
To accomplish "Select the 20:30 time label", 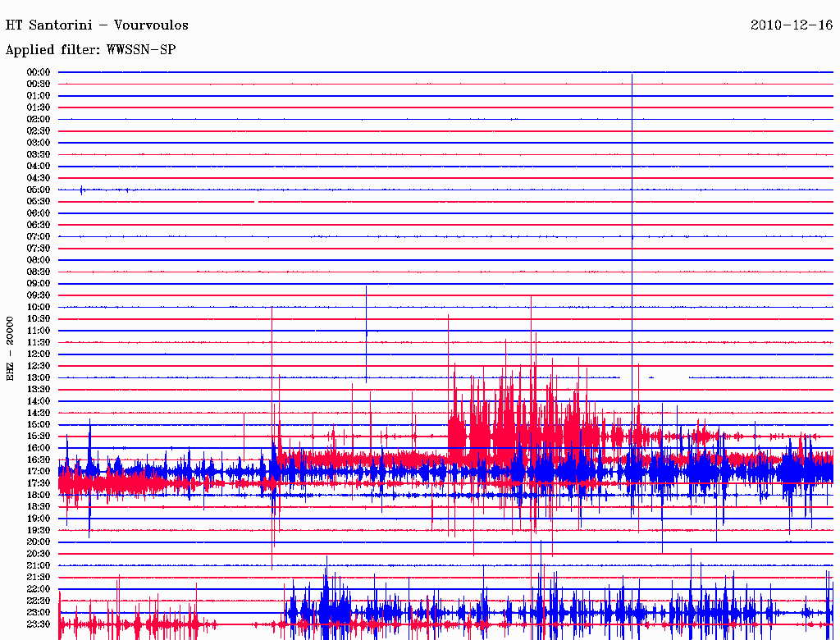I will pyautogui.click(x=39, y=554).
